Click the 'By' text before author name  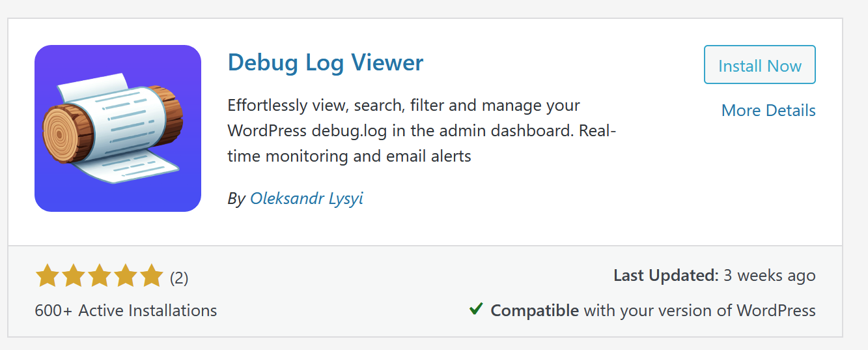pyautogui.click(x=236, y=199)
